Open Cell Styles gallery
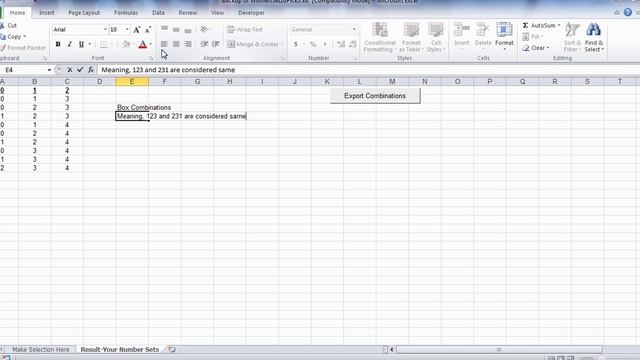 (x=436, y=38)
